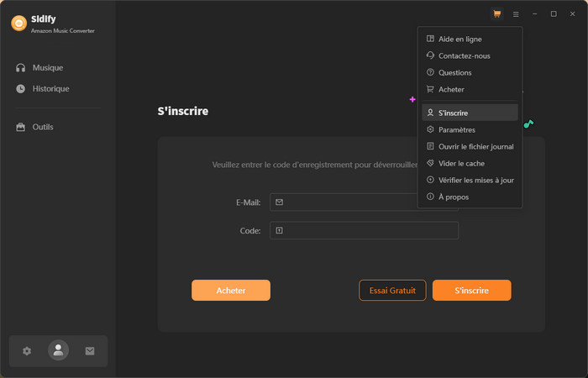This screenshot has width=588, height=378.
Task: Click the user profile avatar icon
Action: pyautogui.click(x=58, y=351)
